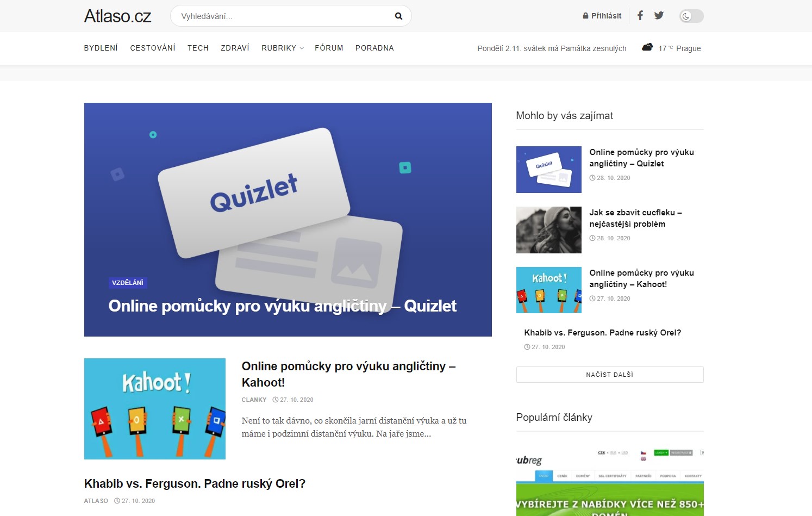Click the 17 °C Prague weather text
The width and height of the screenshot is (812, 516).
[679, 48]
